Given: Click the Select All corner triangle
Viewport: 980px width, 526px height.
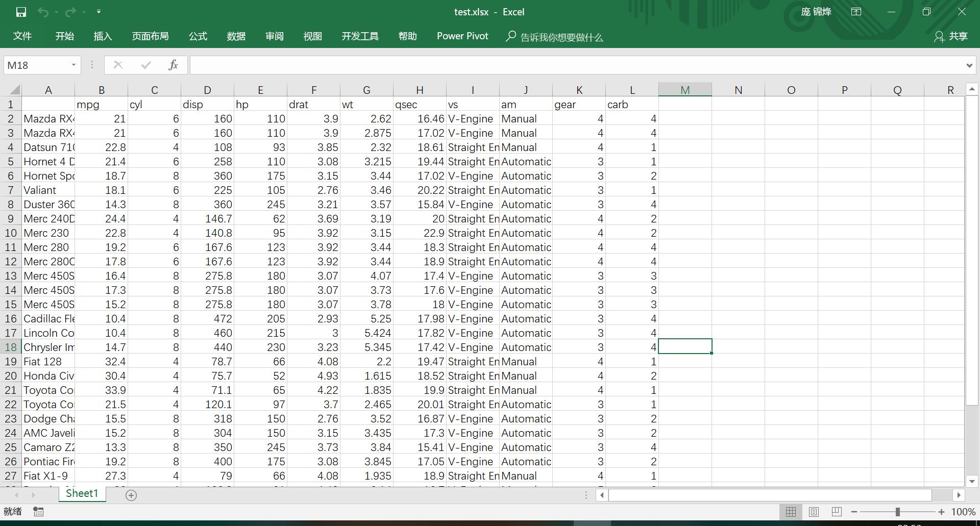Looking at the screenshot, I should [14, 90].
